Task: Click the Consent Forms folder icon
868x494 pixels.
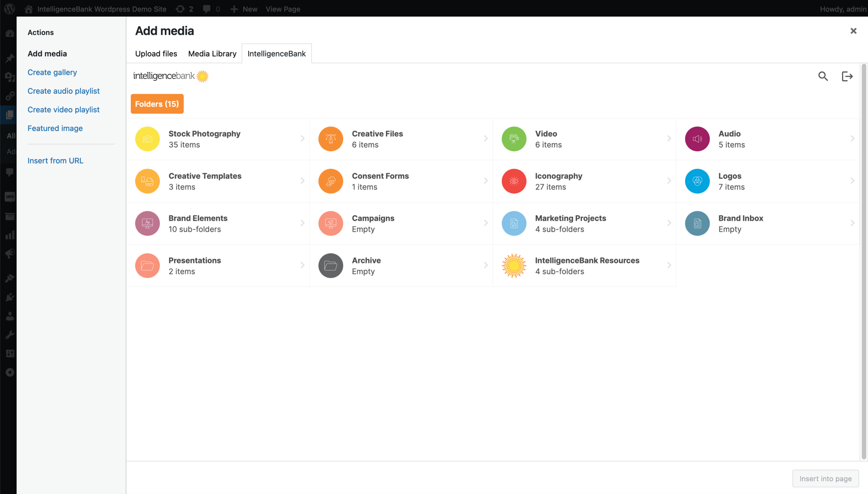Action: [x=331, y=181]
